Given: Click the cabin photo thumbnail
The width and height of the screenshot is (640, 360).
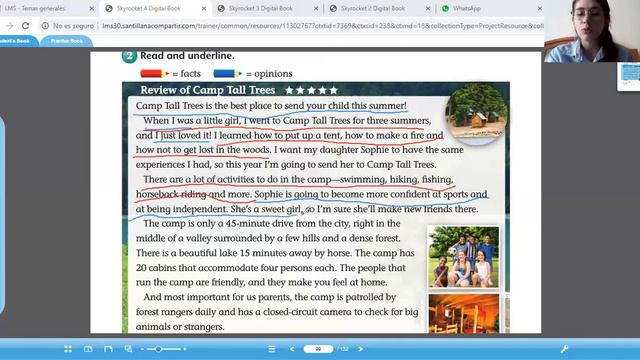Looking at the screenshot, I should (476, 113).
